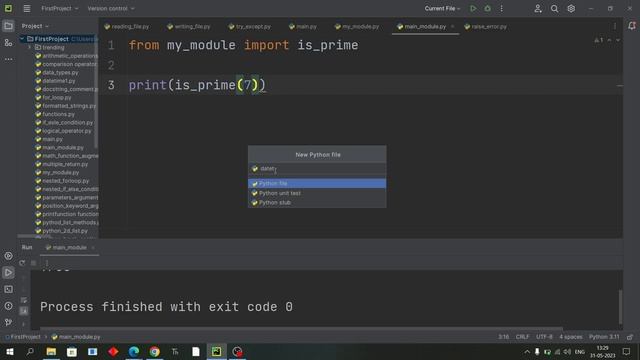Image resolution: width=640 pixels, height=360 pixels.
Task: Open the PyCharm main menu hamburger icon
Action: click(x=27, y=8)
